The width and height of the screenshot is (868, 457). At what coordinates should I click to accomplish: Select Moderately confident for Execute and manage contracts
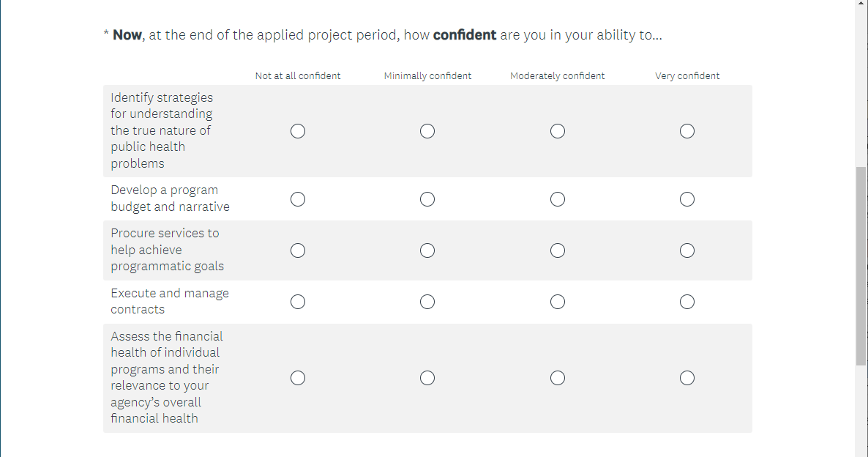tap(558, 302)
